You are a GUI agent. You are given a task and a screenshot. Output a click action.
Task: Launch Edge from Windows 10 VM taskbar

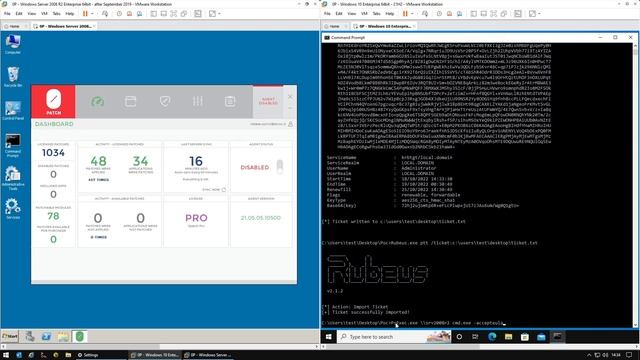click(492, 337)
